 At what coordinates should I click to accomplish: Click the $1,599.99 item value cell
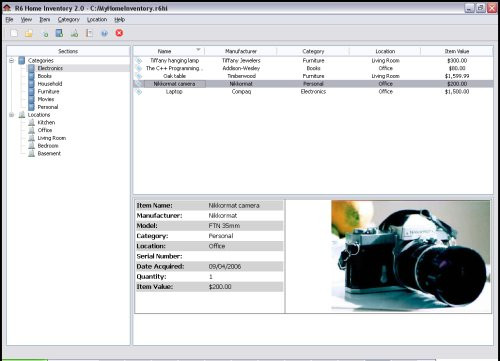(x=457, y=76)
